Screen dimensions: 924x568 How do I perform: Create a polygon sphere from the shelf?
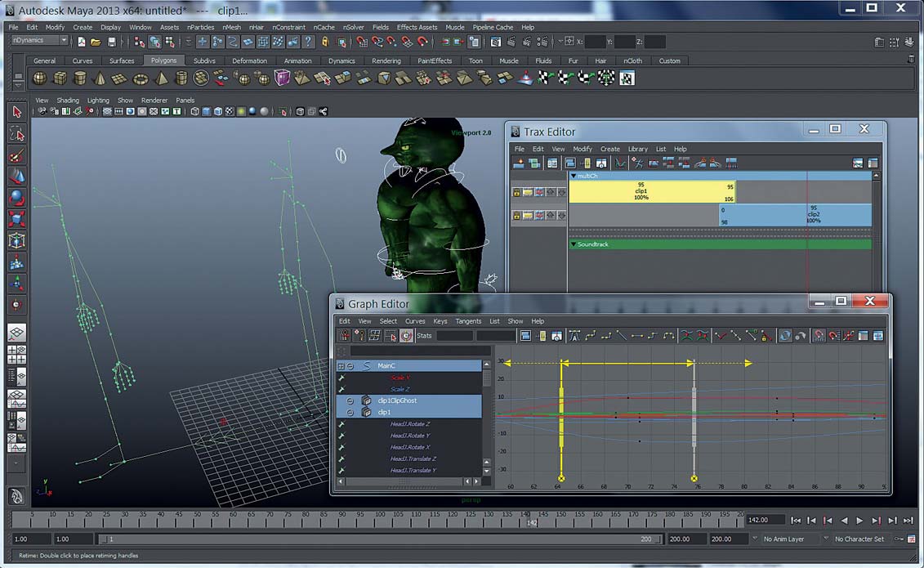pyautogui.click(x=39, y=78)
